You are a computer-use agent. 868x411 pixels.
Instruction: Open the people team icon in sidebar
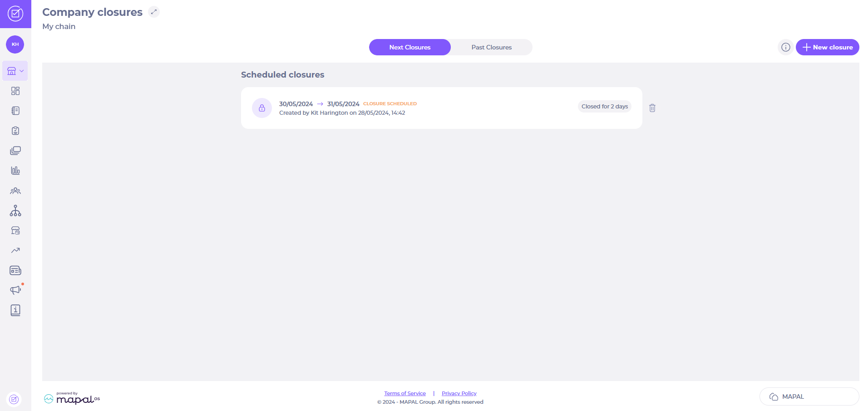[x=15, y=191]
